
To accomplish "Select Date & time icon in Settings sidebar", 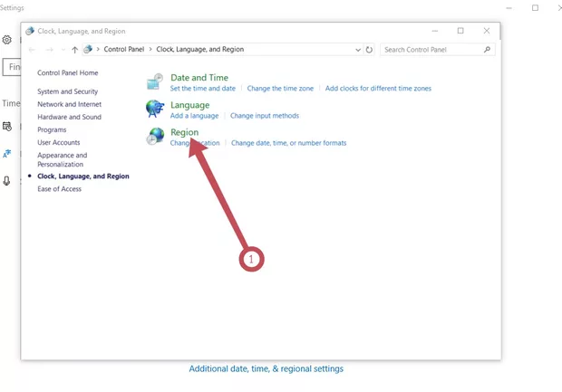I will (7, 127).
